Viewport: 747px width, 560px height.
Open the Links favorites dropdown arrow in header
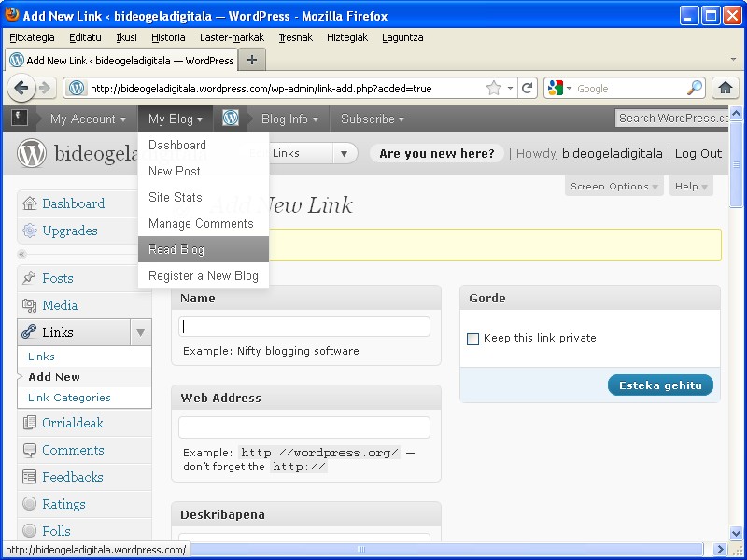pos(344,153)
